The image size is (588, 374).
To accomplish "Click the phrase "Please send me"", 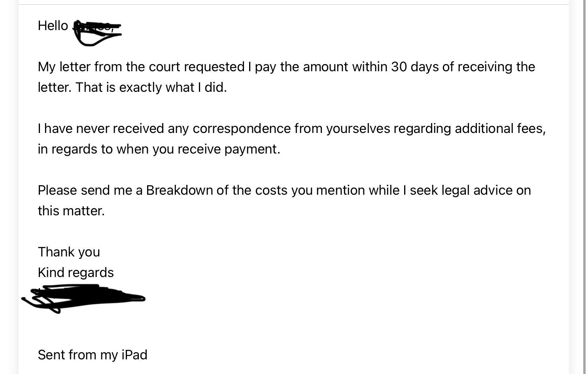I will pos(85,190).
